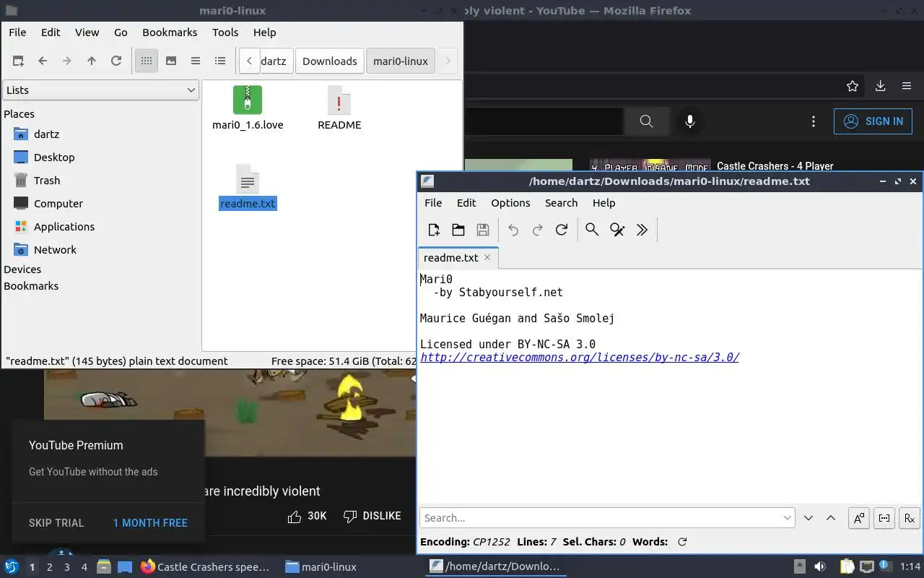Reload the mari0-linux folder view
The image size is (924, 578).
pyautogui.click(x=116, y=61)
